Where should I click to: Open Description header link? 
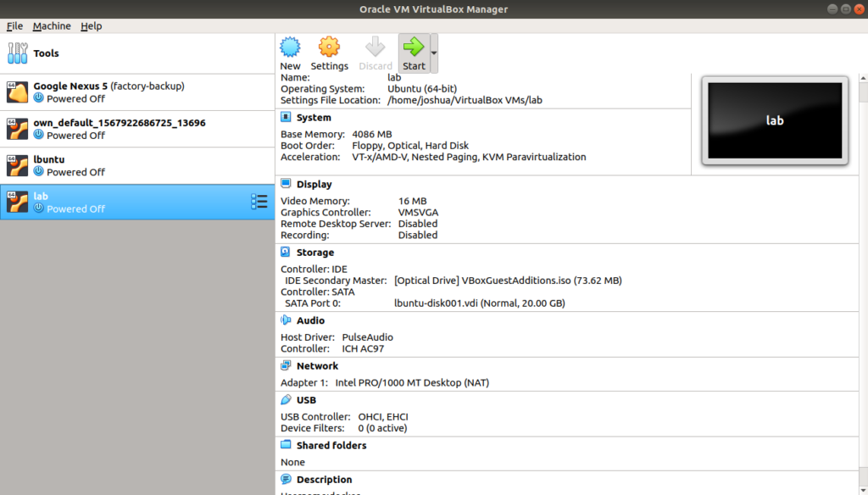(x=324, y=480)
